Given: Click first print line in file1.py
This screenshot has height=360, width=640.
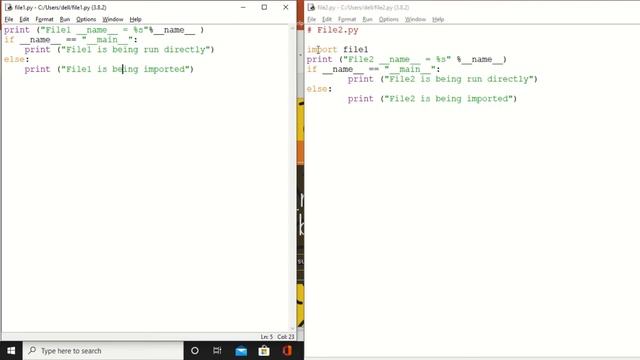Looking at the screenshot, I should (x=104, y=30).
